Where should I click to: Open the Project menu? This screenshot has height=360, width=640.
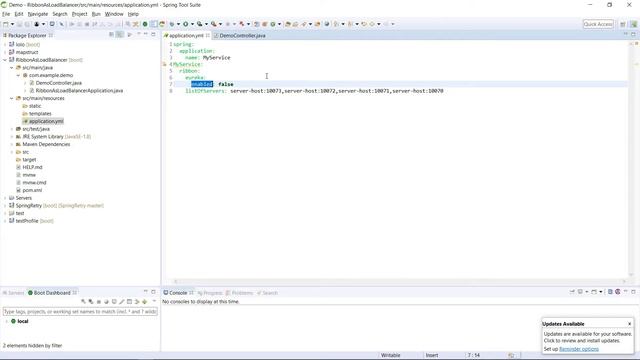point(80,14)
